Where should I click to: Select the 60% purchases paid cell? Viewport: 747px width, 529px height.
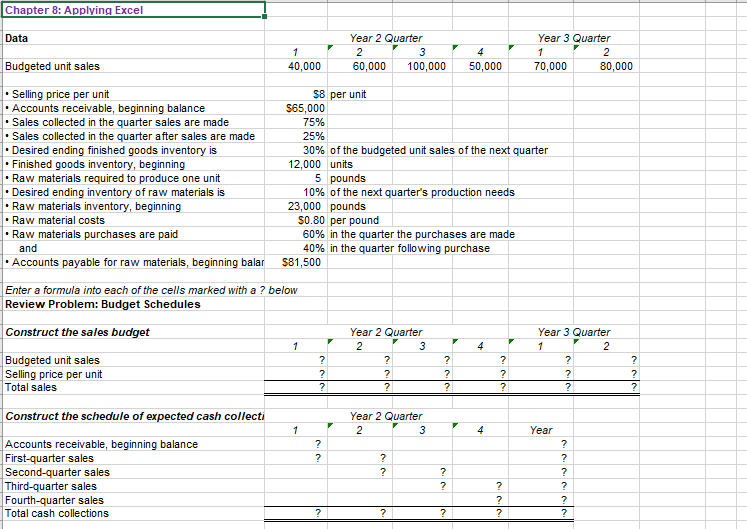[x=296, y=234]
